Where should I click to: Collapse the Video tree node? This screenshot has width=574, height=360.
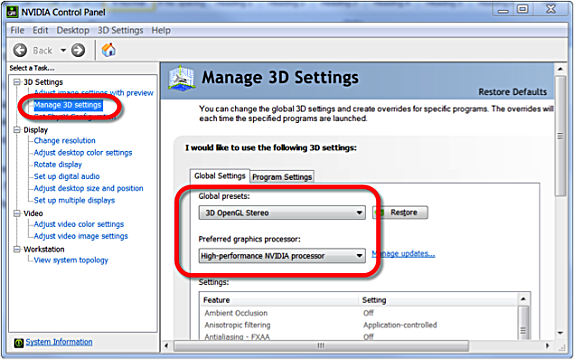coord(17,213)
